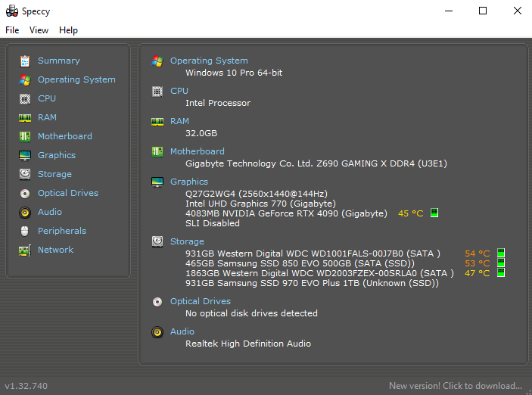Click the Optical Drives disc icon in sidebar
The width and height of the screenshot is (532, 395).
(25, 194)
